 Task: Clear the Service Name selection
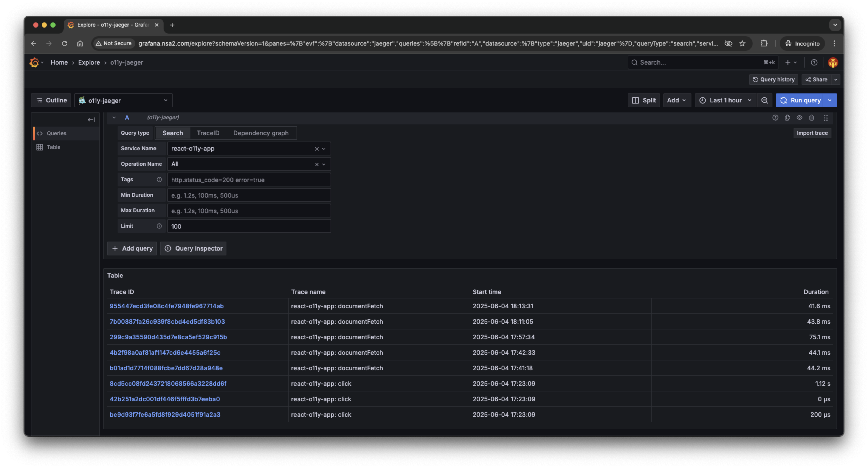click(x=317, y=149)
